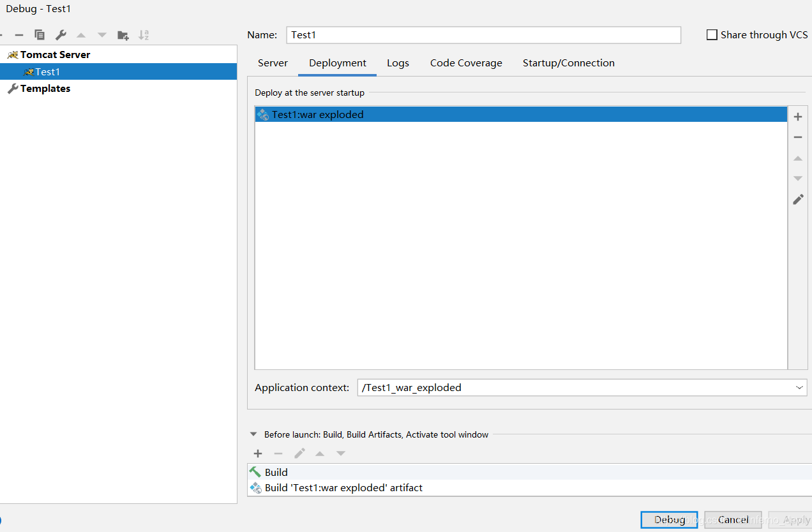Open the Startup/Connection tab
Screen dimensions: 812x532
point(569,63)
